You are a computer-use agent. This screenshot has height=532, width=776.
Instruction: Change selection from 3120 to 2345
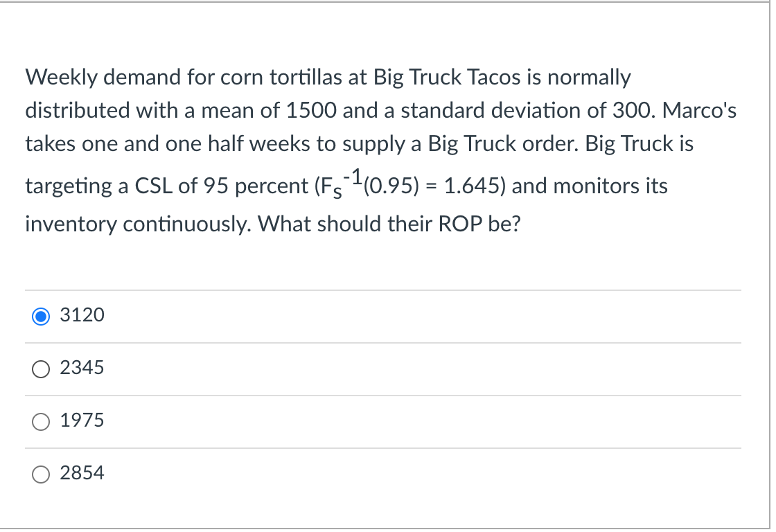(x=41, y=369)
